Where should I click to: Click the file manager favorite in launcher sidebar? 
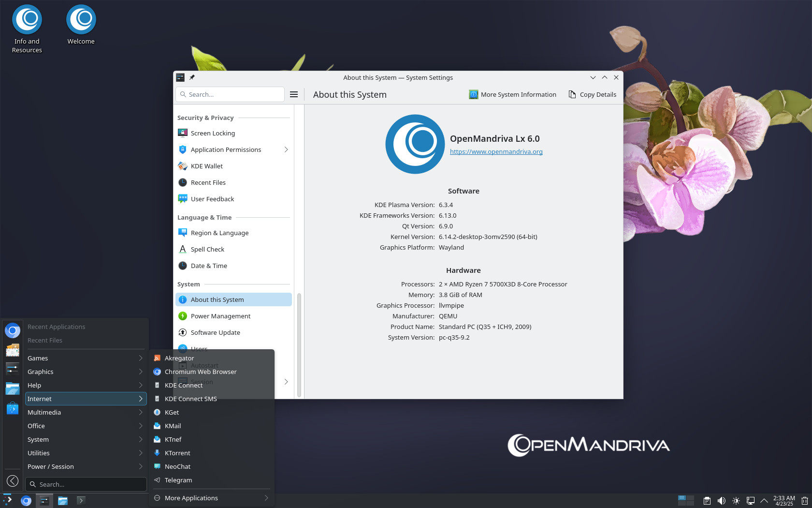coord(13,388)
